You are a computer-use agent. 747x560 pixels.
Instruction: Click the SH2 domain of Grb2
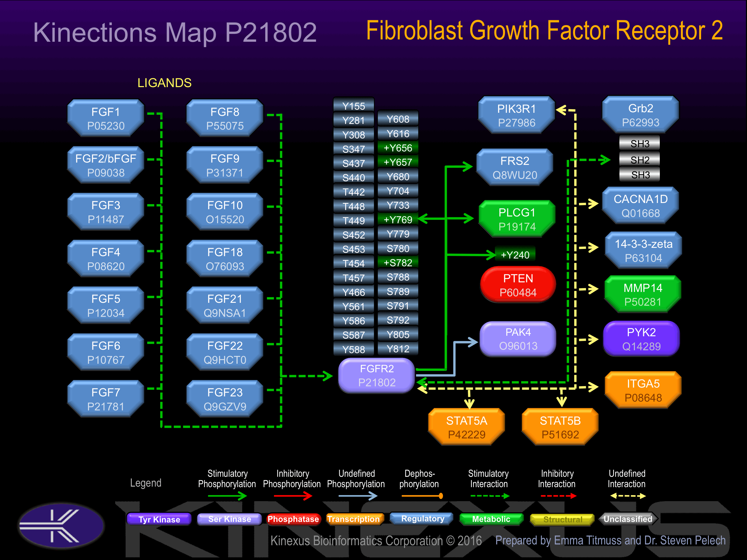[640, 160]
